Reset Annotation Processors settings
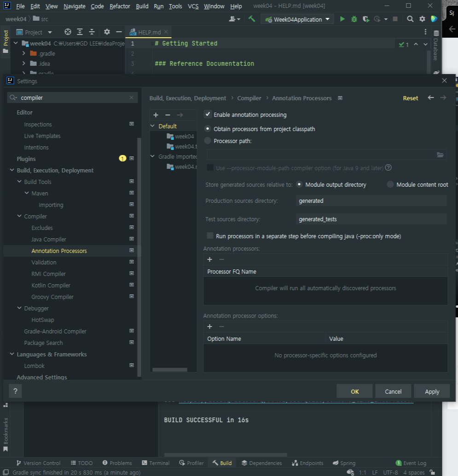The height and width of the screenshot is (476, 458). coord(410,98)
